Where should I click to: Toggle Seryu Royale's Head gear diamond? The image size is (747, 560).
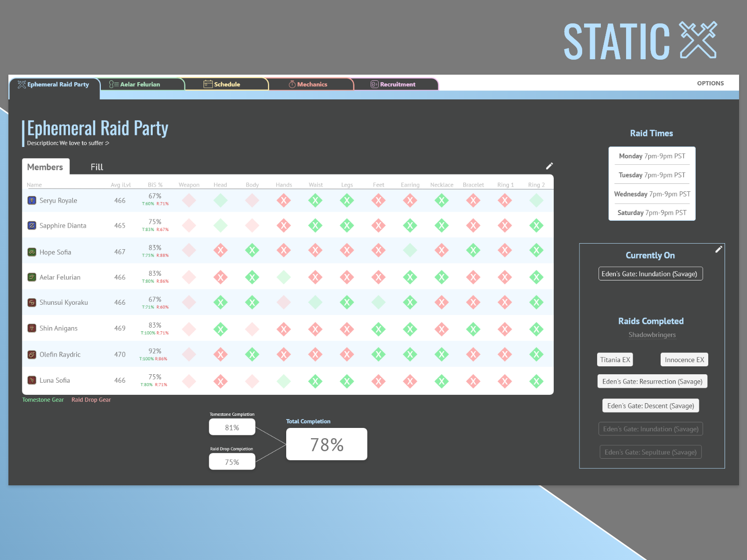tap(220, 201)
